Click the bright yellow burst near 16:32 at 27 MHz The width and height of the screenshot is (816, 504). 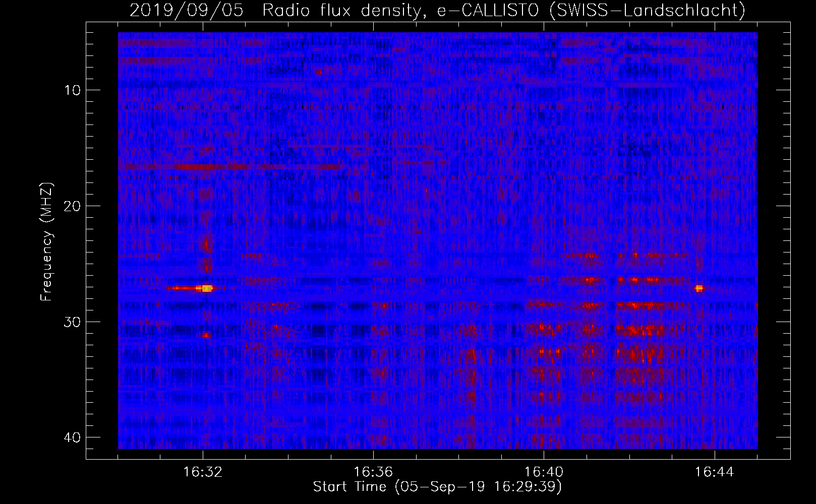pyautogui.click(x=207, y=289)
